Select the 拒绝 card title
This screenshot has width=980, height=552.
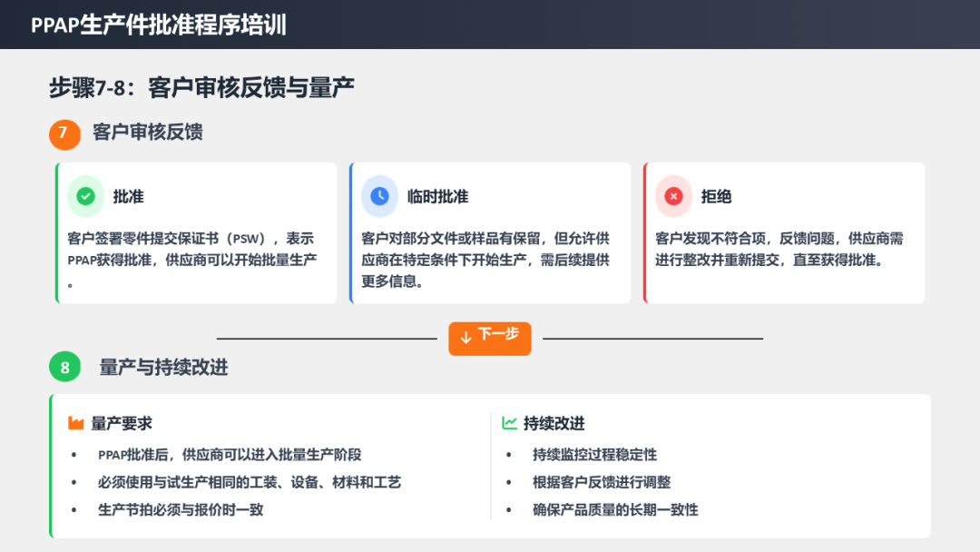tap(716, 197)
